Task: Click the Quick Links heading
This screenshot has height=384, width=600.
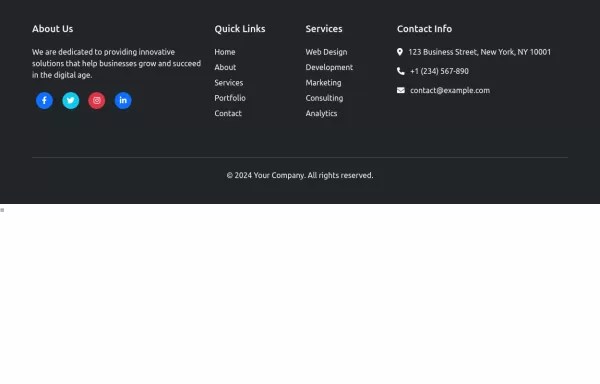Action: [x=240, y=29]
